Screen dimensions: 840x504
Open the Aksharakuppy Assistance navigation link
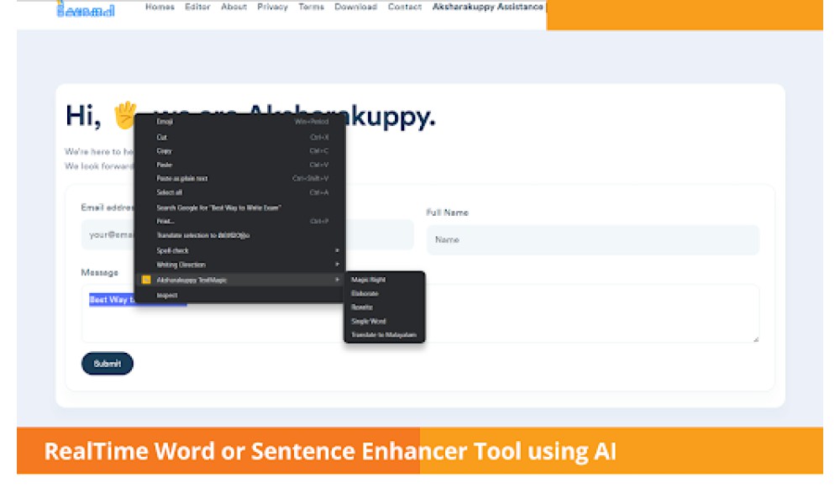tap(487, 7)
